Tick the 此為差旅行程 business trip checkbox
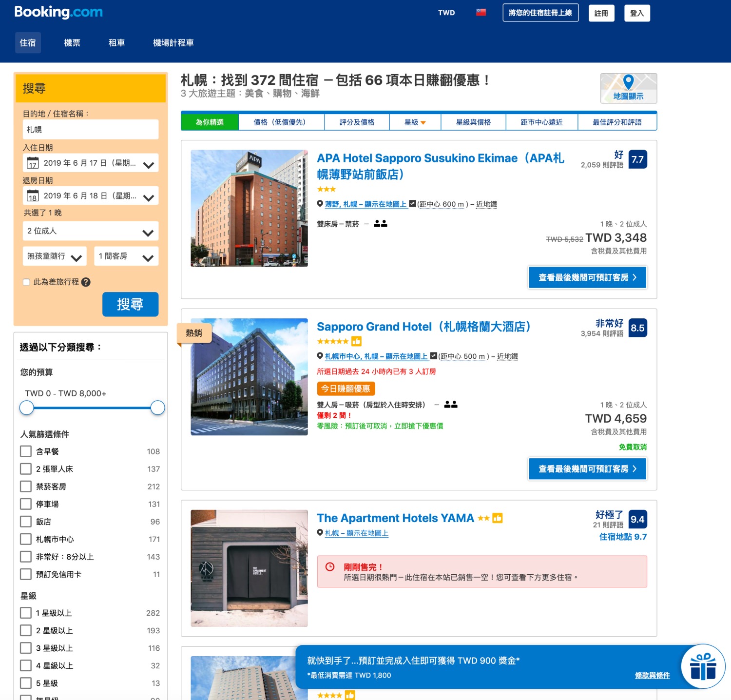Image resolution: width=731 pixels, height=700 pixels. (27, 282)
